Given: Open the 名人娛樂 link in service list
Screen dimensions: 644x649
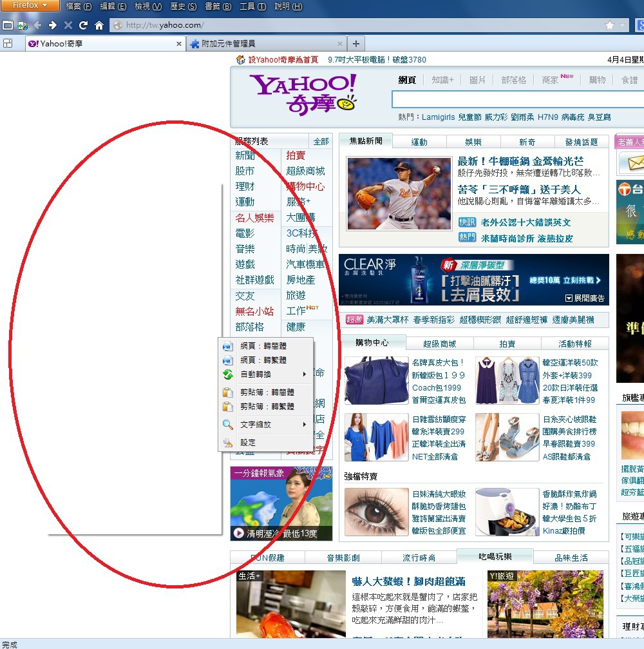Looking at the screenshot, I should coord(255,218).
